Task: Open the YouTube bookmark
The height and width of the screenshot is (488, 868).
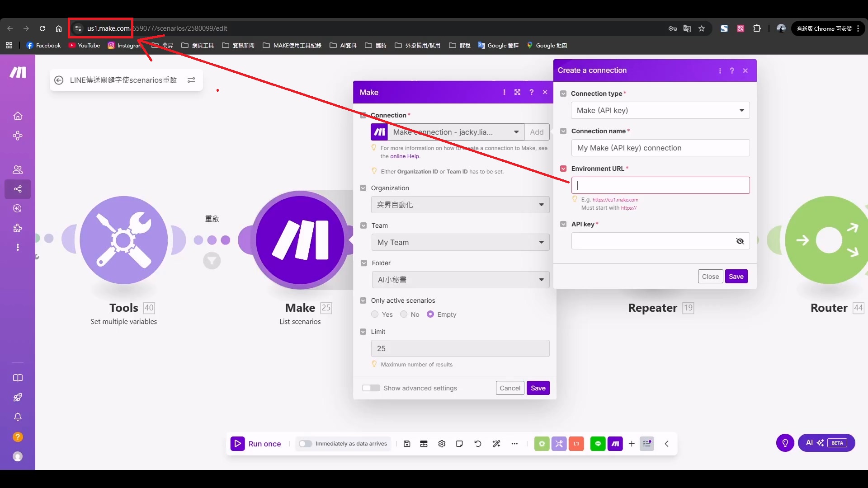Action: click(x=85, y=45)
